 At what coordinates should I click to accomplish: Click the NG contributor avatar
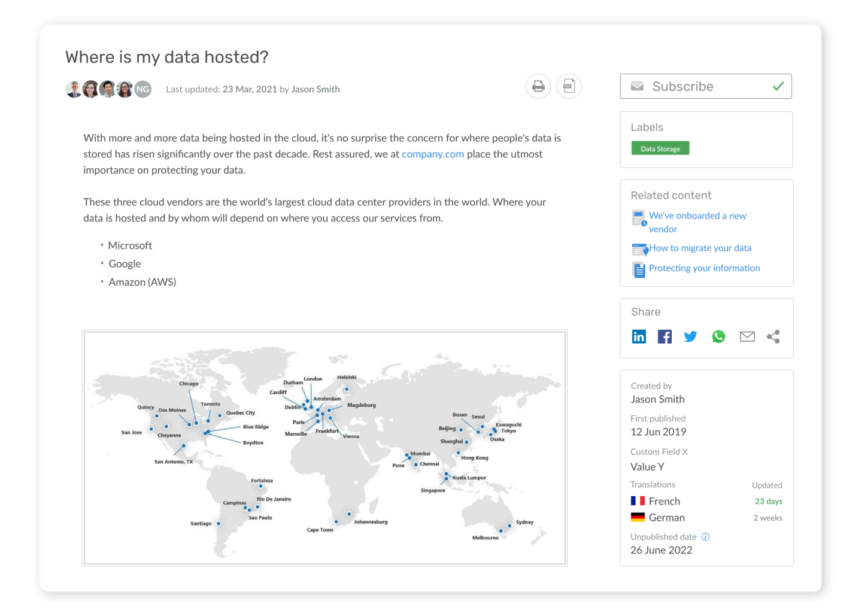click(142, 89)
